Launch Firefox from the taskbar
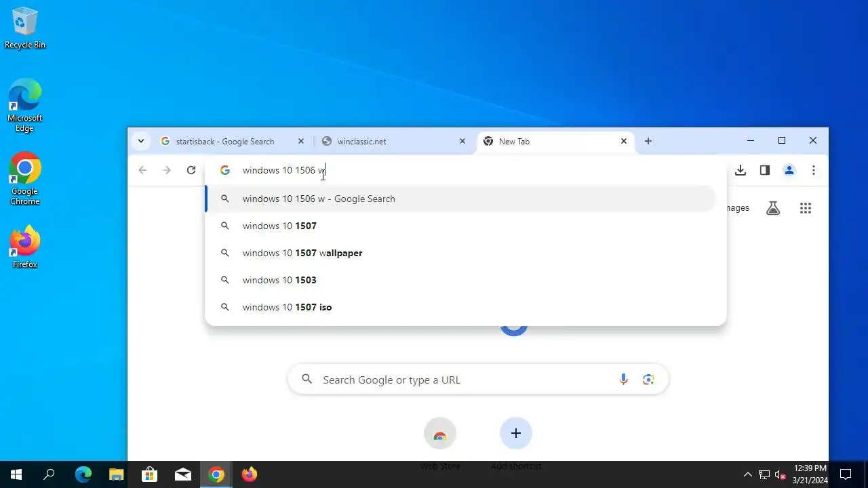Screen dimensions: 868x488 coord(250,474)
